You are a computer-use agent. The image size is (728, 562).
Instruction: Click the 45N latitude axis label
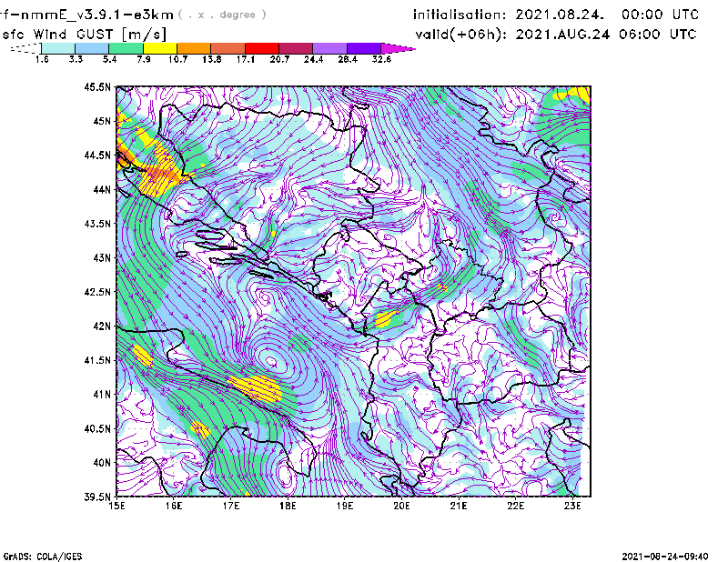(x=102, y=121)
